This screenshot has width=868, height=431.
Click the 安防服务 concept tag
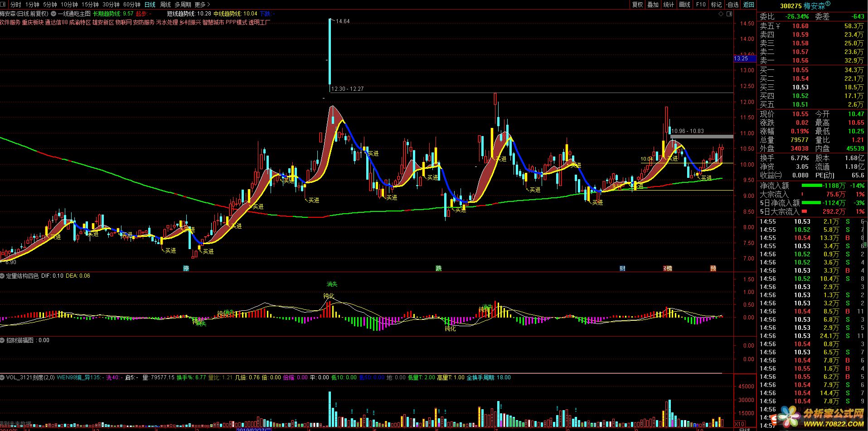coord(144,22)
